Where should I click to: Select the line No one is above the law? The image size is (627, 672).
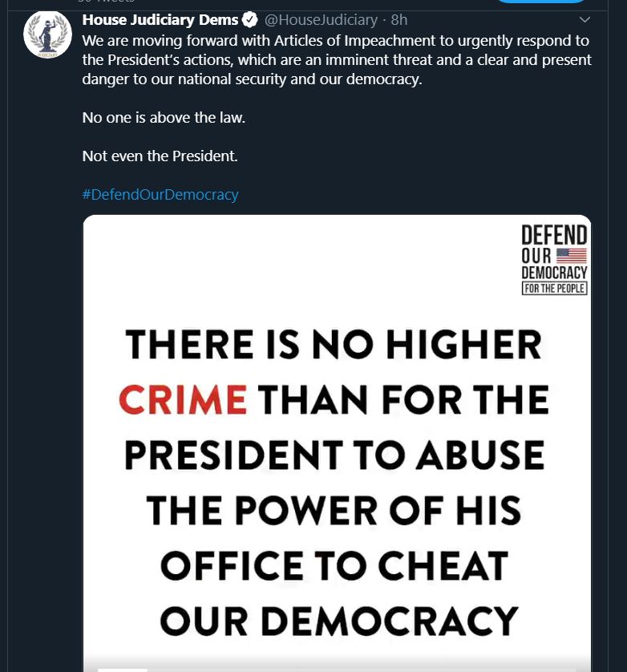[164, 117]
